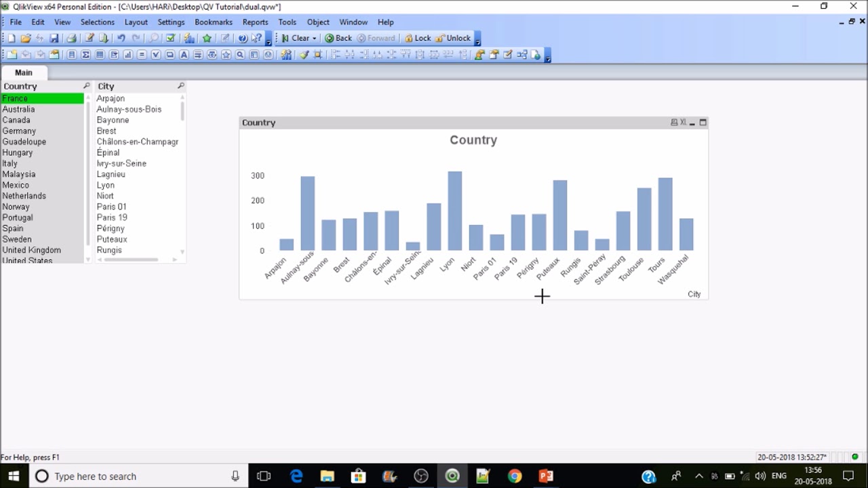Image resolution: width=868 pixels, height=488 pixels.
Task: Show hidden system tray icons chevron
Action: point(699,476)
